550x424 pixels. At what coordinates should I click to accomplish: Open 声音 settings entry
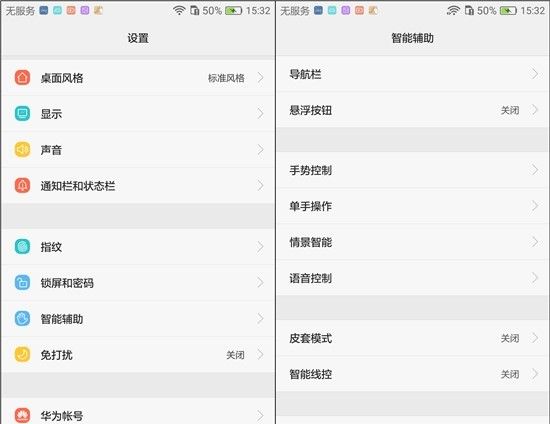[x=138, y=150]
